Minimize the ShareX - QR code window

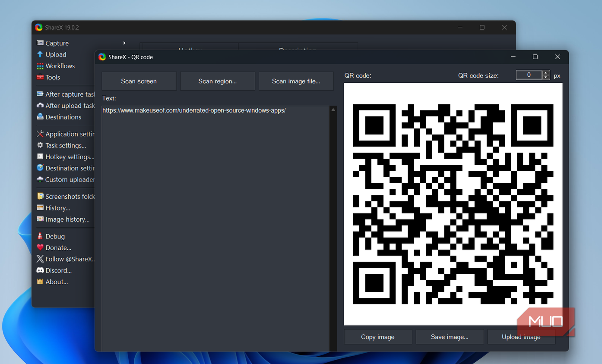(513, 57)
